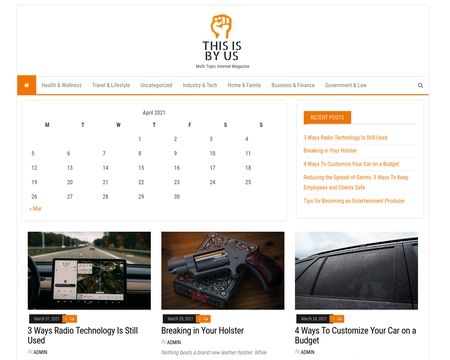This screenshot has height=360, width=450.
Task: Click the 'April 2021' calendar caption
Action: 154,113
